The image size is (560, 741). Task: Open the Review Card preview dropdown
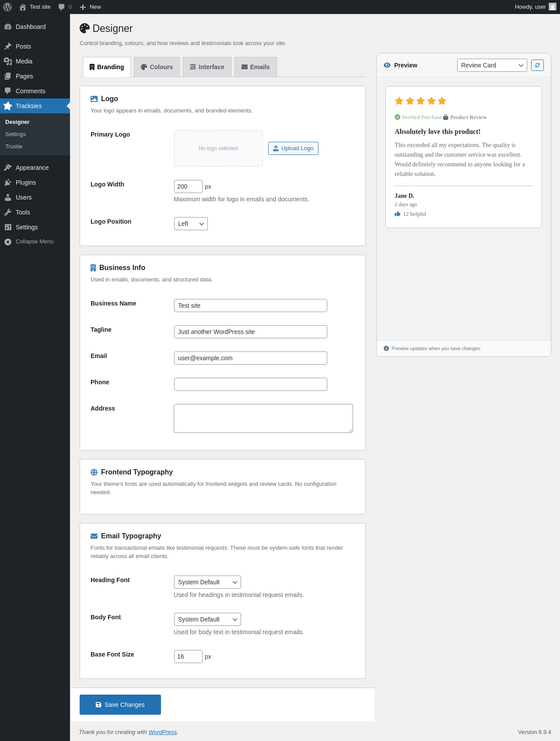492,65
